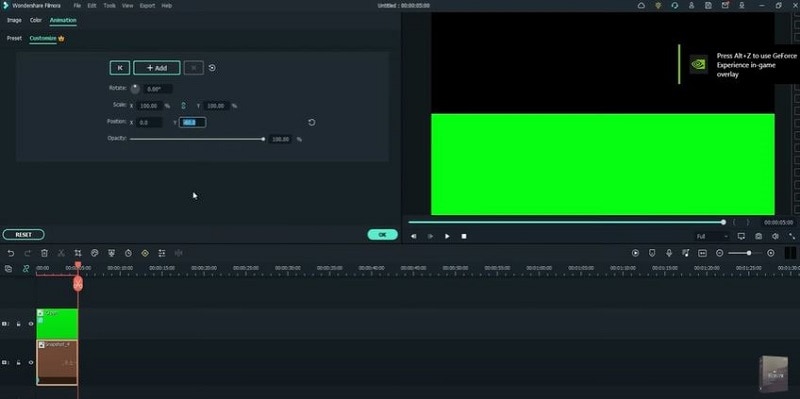Open the headset support icon
Screen dimensions: 800x399
(x=675, y=6)
